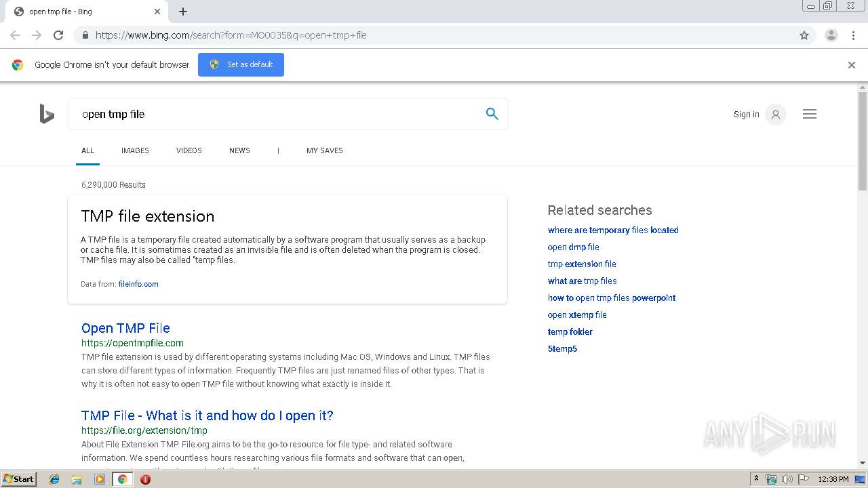Open Windows Explorer folder from taskbar

[77, 479]
